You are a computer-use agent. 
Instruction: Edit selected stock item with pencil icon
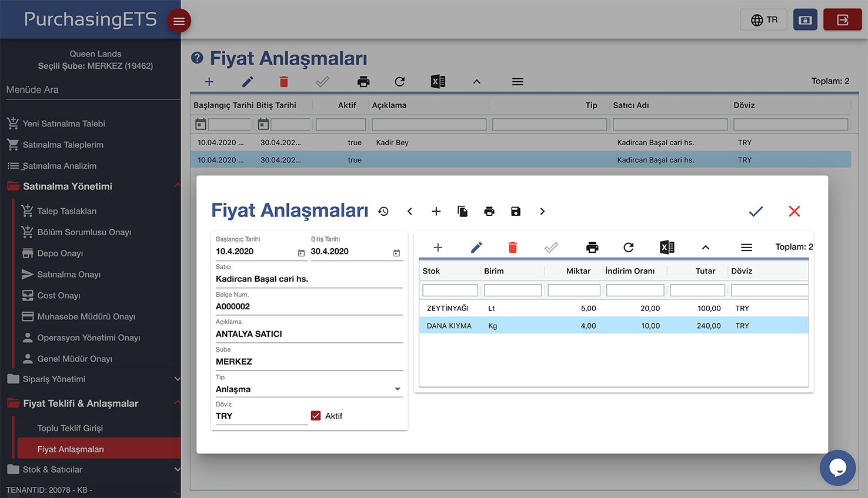(476, 248)
